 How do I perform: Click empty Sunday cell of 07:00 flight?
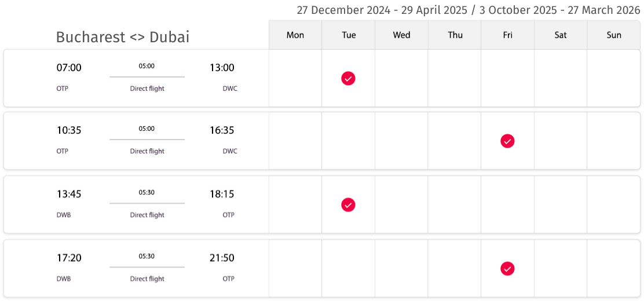(x=614, y=78)
